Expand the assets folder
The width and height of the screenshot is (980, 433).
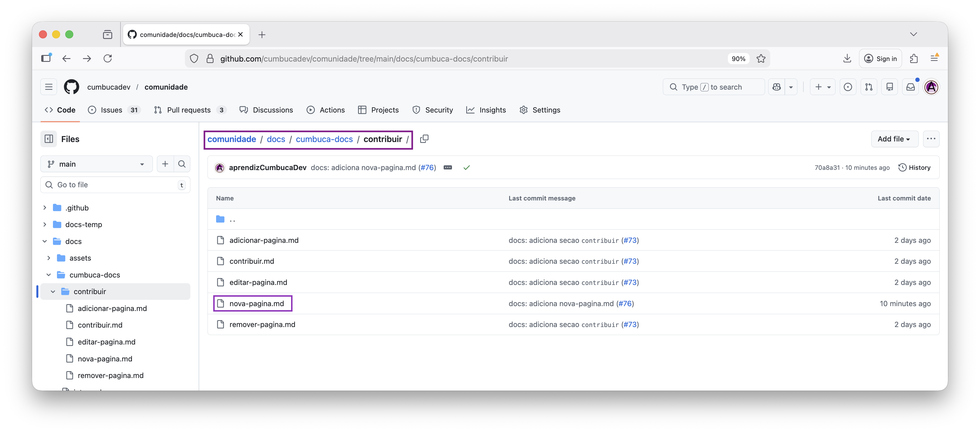(x=49, y=258)
